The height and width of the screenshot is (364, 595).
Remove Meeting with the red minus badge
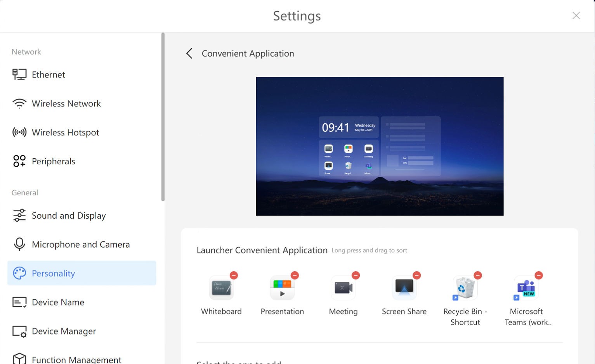356,275
